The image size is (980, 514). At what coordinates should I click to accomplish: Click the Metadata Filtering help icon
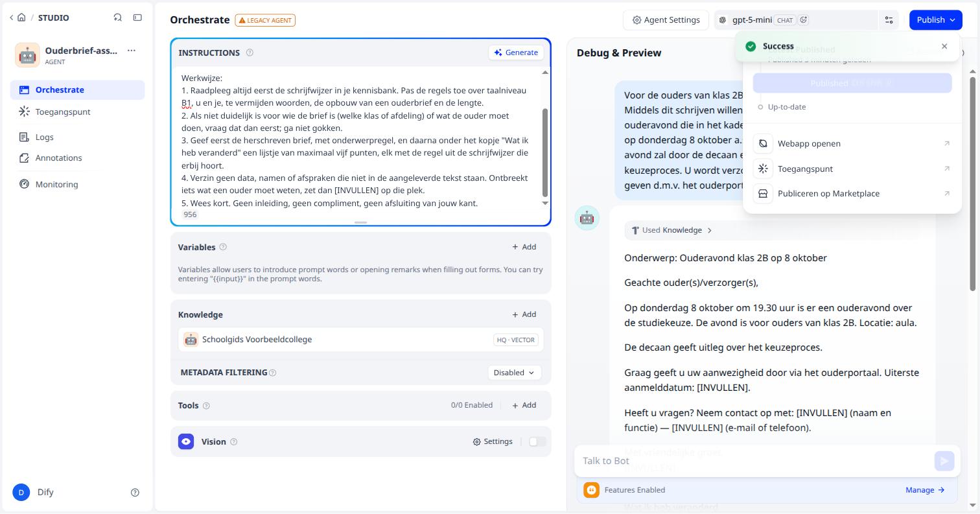click(272, 373)
